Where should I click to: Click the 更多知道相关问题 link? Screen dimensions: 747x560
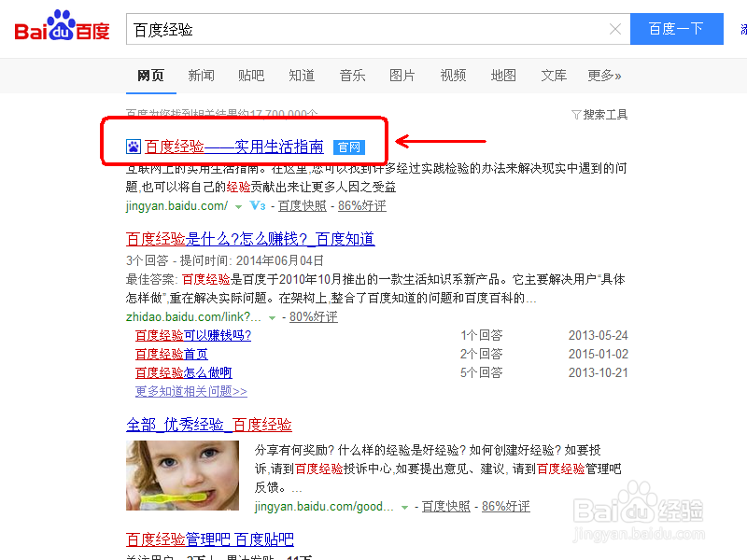[190, 391]
